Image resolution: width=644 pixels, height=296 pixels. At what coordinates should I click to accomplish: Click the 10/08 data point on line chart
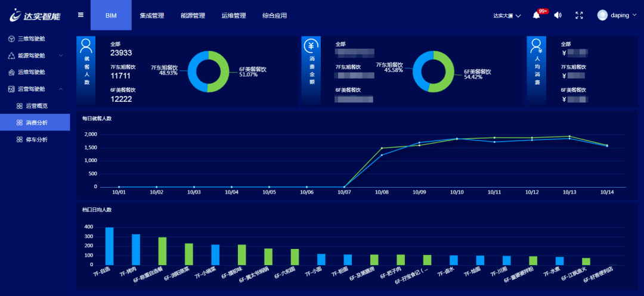(382, 148)
